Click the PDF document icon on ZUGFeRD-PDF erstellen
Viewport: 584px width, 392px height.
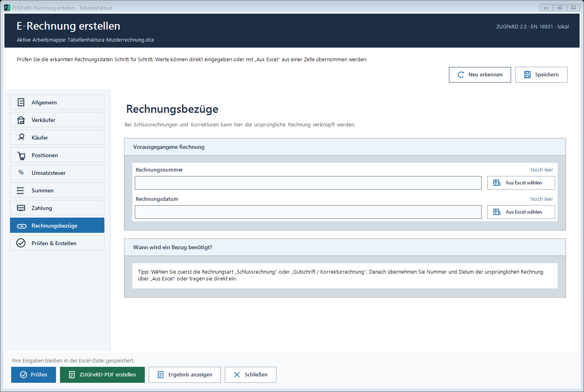[x=72, y=375]
